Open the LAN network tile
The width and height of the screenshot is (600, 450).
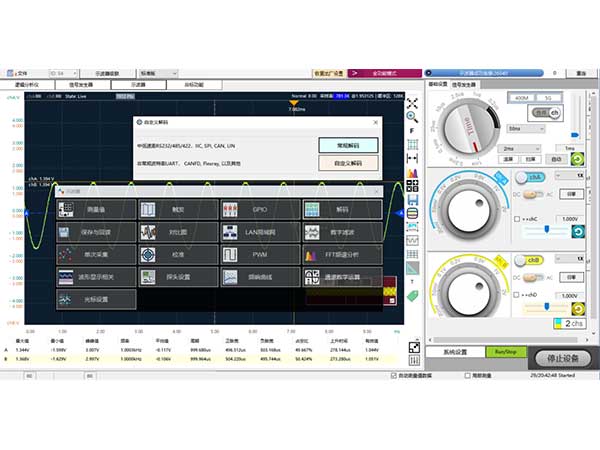point(260,232)
